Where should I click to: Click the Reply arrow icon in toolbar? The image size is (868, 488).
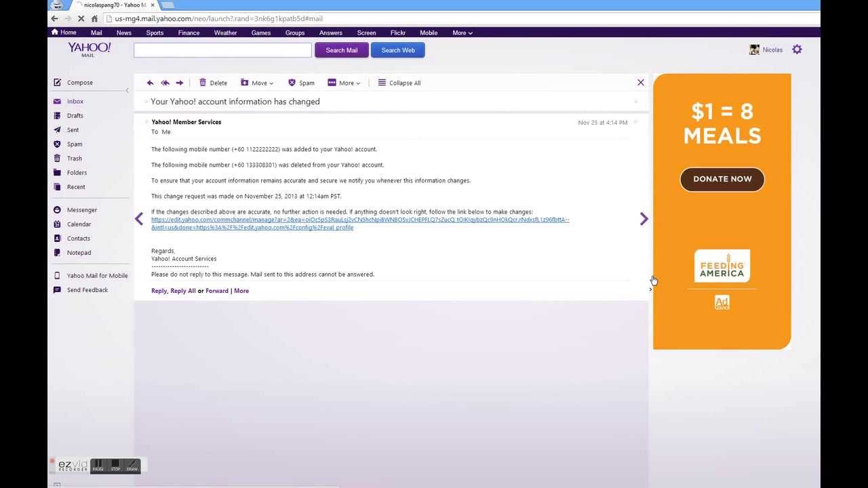click(x=150, y=83)
